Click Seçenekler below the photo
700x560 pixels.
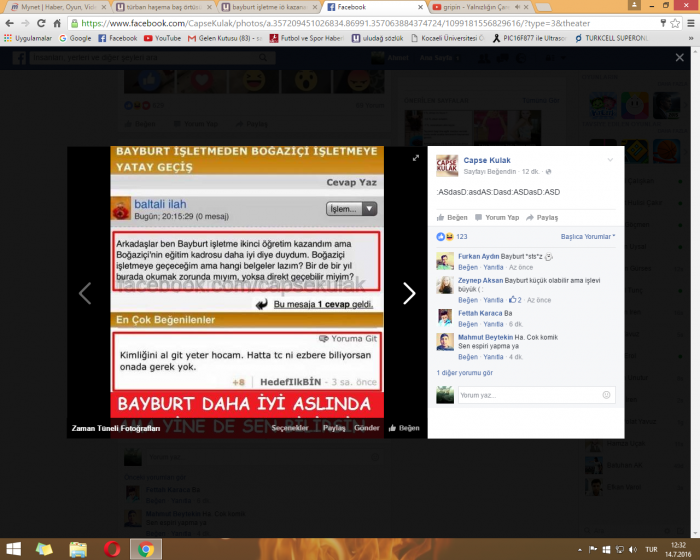pos(290,427)
